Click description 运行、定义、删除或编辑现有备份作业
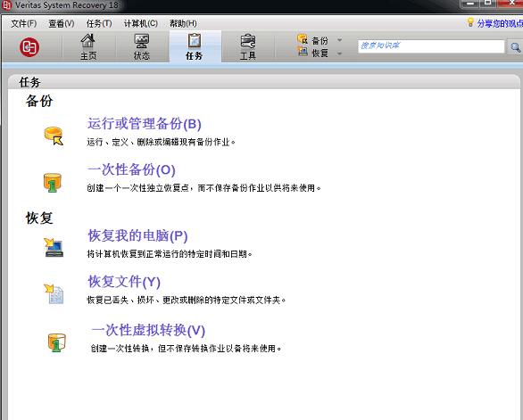 [162, 142]
